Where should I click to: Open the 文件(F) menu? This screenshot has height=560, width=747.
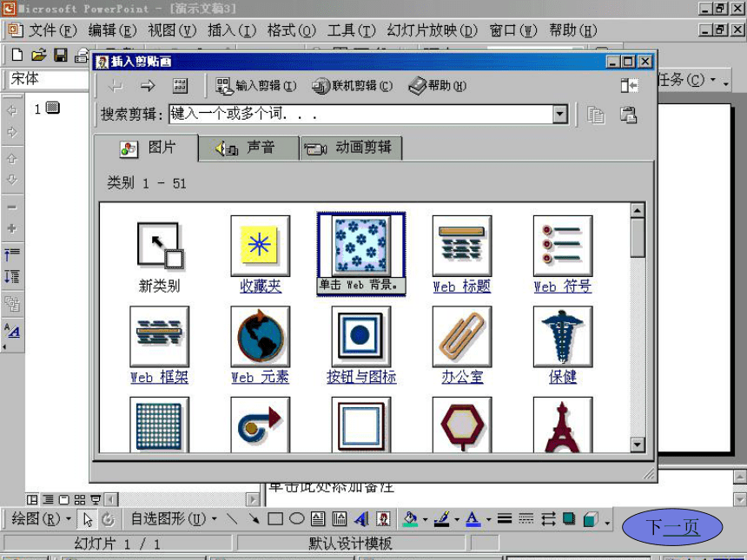click(52, 30)
